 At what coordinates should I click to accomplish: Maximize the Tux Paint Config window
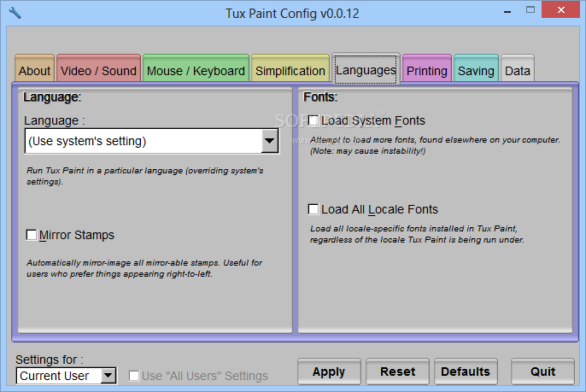(x=530, y=10)
